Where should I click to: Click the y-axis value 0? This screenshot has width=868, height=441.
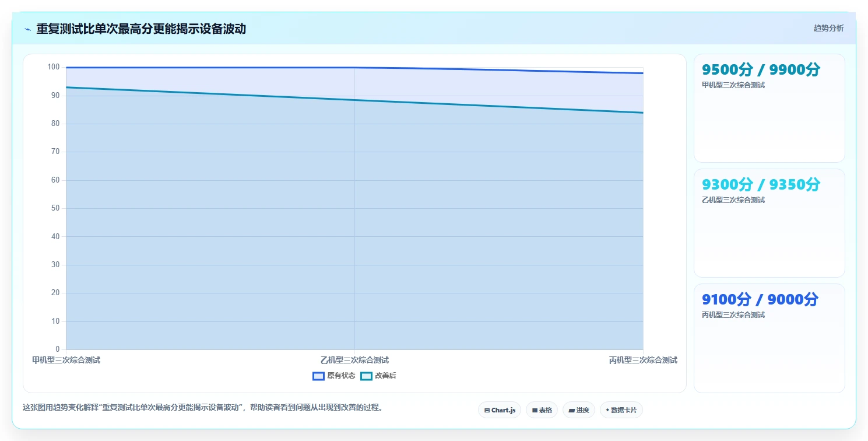(58, 349)
